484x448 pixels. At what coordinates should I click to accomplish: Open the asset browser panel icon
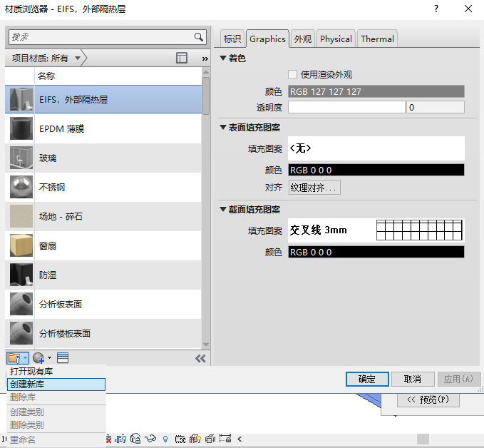pyautogui.click(x=63, y=358)
